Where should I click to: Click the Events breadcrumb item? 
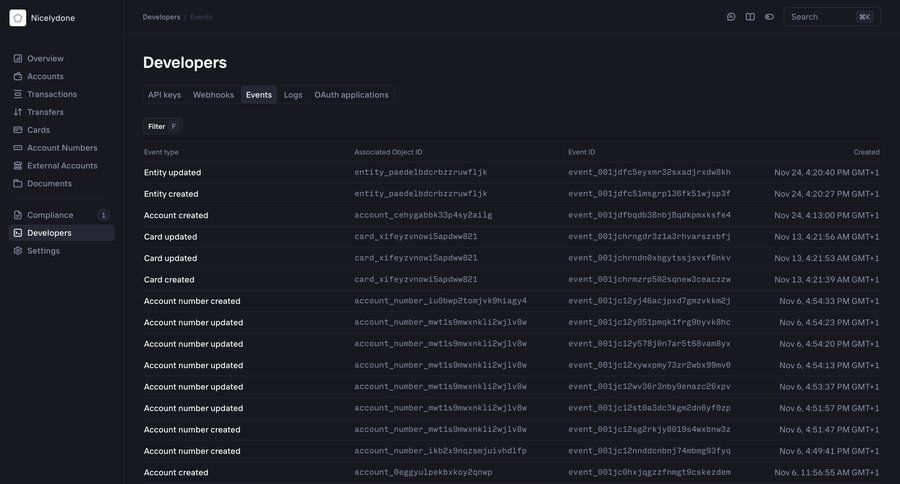(201, 17)
